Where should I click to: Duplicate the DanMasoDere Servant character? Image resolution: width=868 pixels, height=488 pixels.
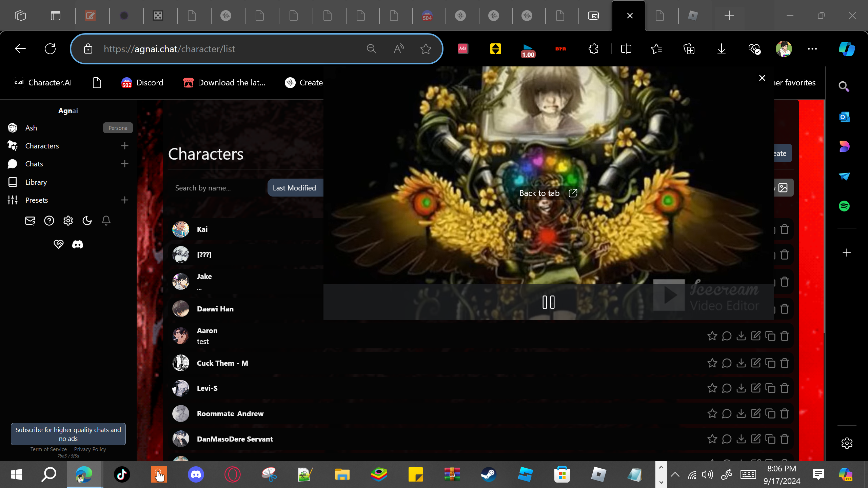click(770, 439)
